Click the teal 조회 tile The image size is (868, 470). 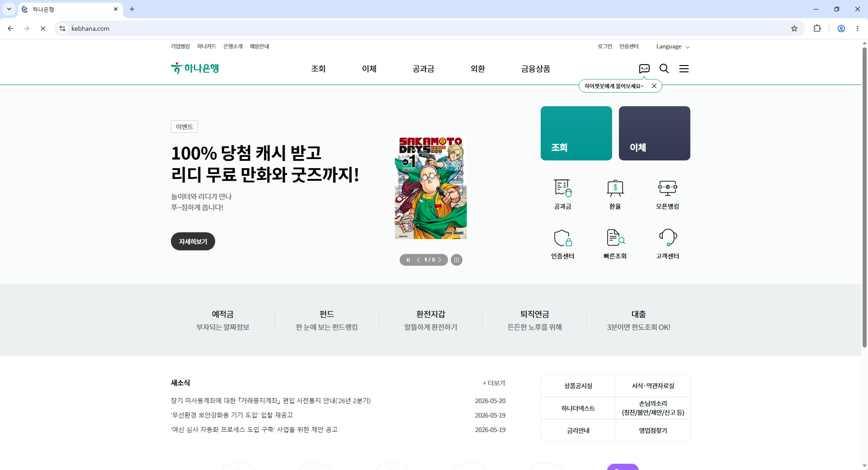pyautogui.click(x=576, y=133)
